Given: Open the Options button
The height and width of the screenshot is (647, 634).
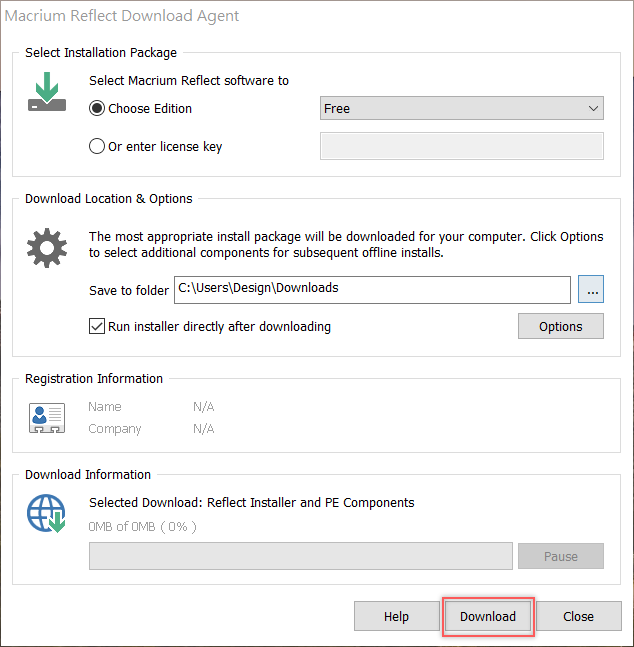Looking at the screenshot, I should pos(560,326).
